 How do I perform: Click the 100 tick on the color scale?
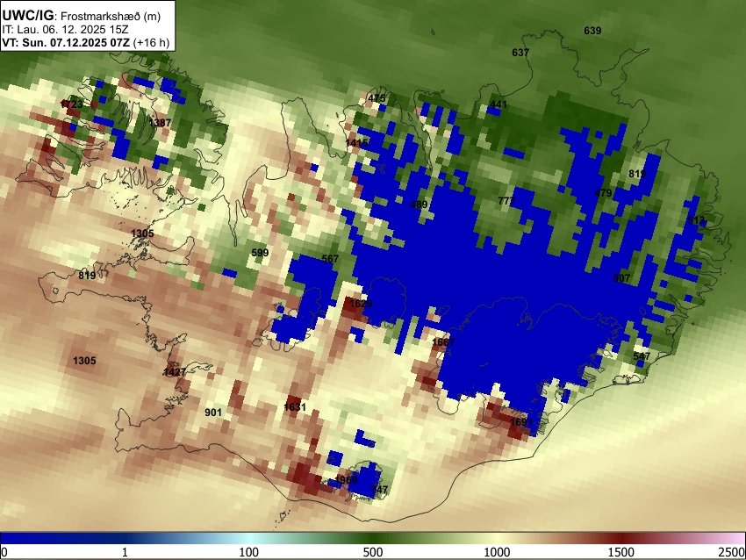pos(248,552)
